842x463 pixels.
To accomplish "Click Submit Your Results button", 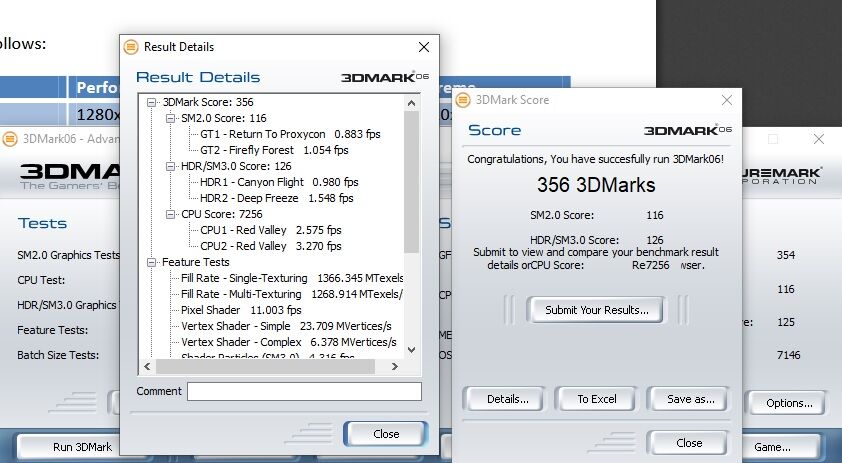I will tap(596, 310).
